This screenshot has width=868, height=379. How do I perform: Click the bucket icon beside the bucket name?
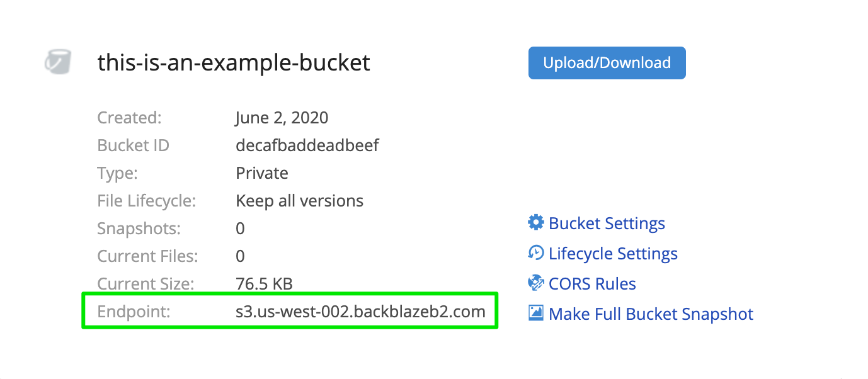coord(57,62)
